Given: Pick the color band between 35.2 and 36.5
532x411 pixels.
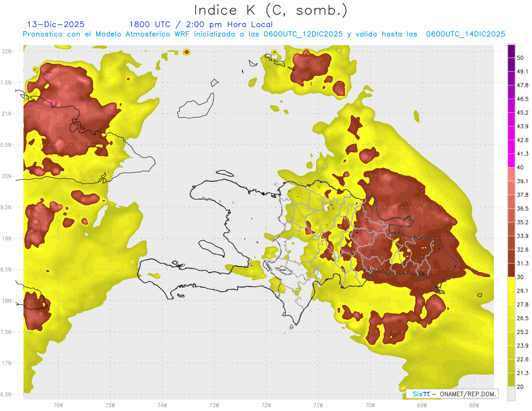Looking at the screenshot, I should (x=511, y=215).
